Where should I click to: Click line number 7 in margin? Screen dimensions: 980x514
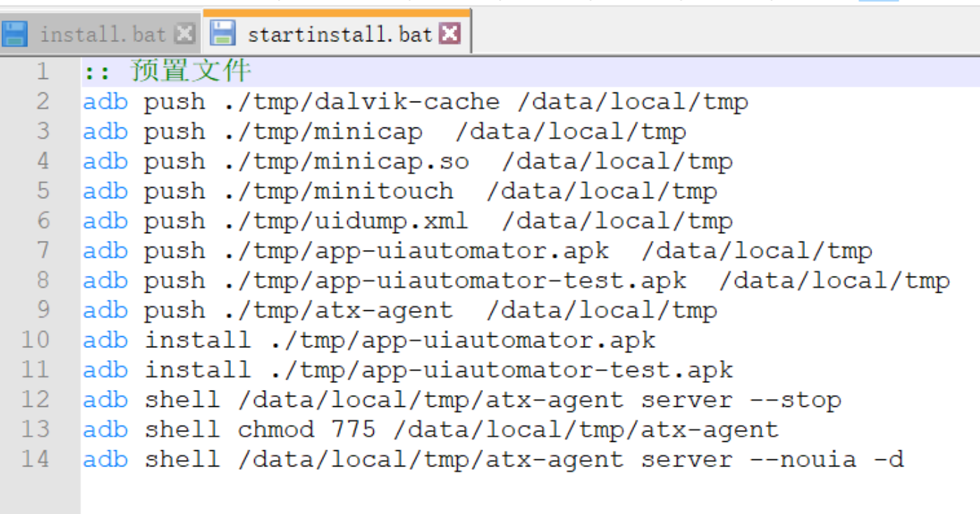tap(43, 251)
